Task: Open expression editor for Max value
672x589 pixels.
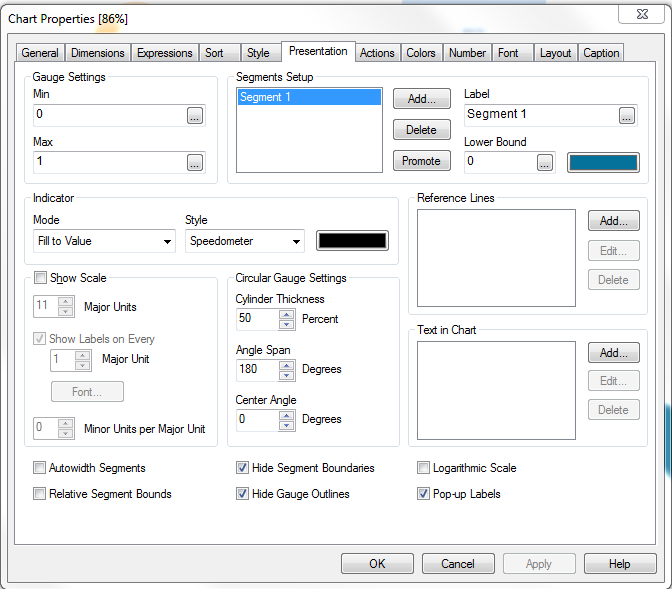Action: pyautogui.click(x=195, y=162)
